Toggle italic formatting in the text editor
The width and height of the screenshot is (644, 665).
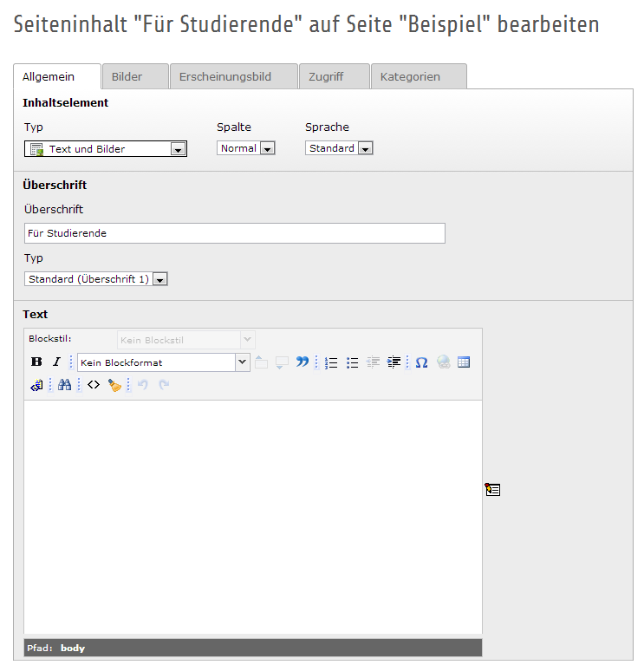[x=56, y=362]
